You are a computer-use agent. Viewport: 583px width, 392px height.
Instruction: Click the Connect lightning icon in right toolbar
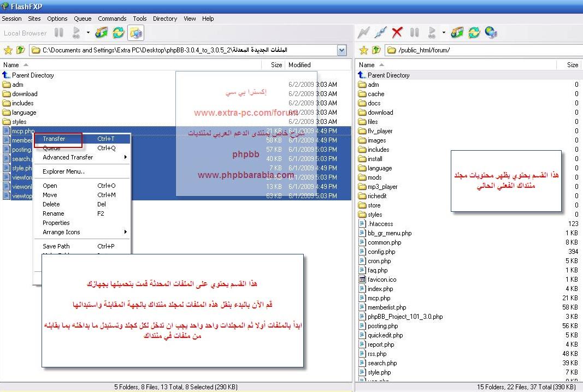(x=363, y=33)
